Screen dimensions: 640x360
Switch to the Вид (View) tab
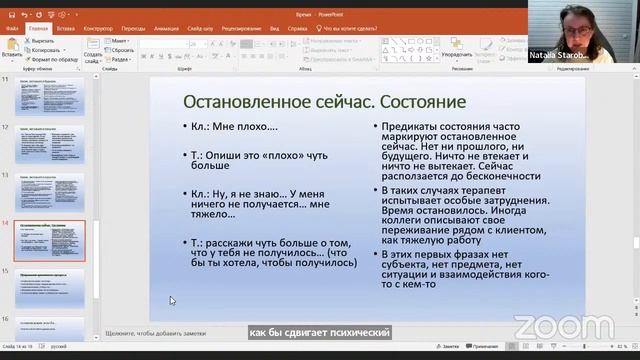(275, 29)
